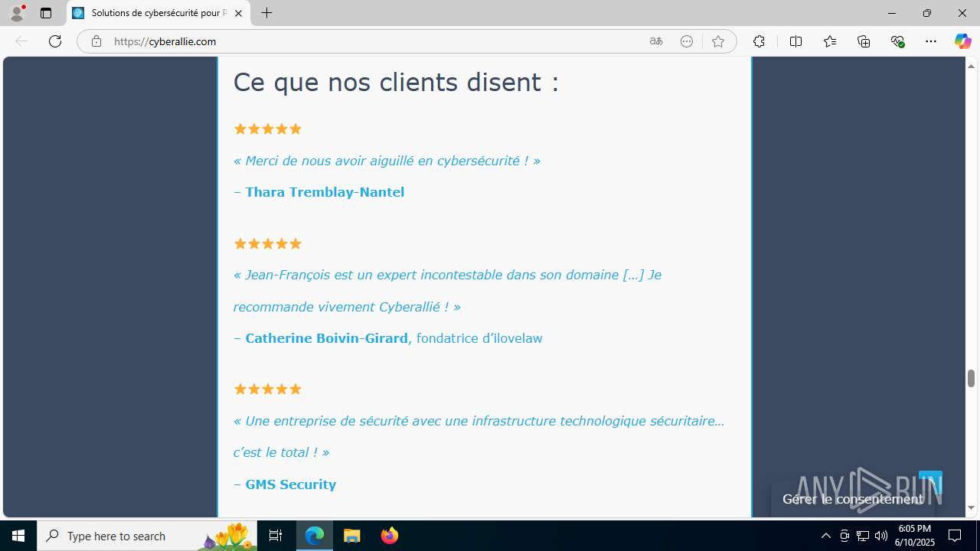Click five-star rating above Thara's review
This screenshot has width=980, height=551.
pyautogui.click(x=267, y=129)
